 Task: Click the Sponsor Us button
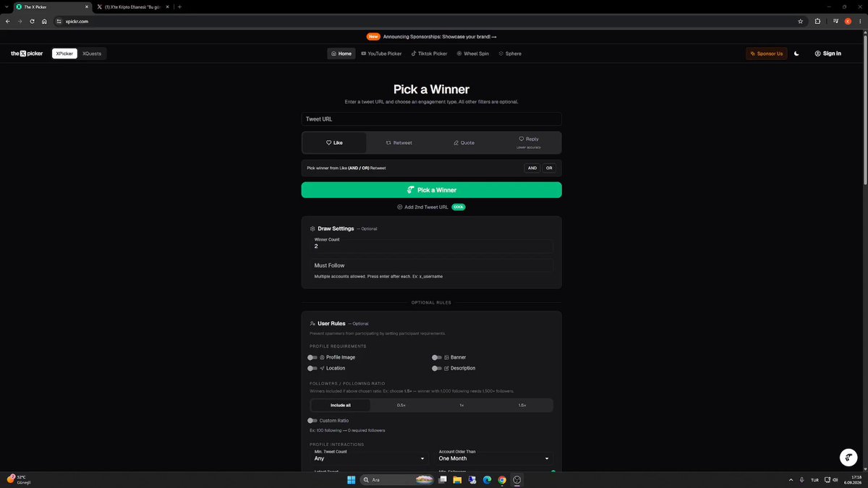tap(767, 53)
